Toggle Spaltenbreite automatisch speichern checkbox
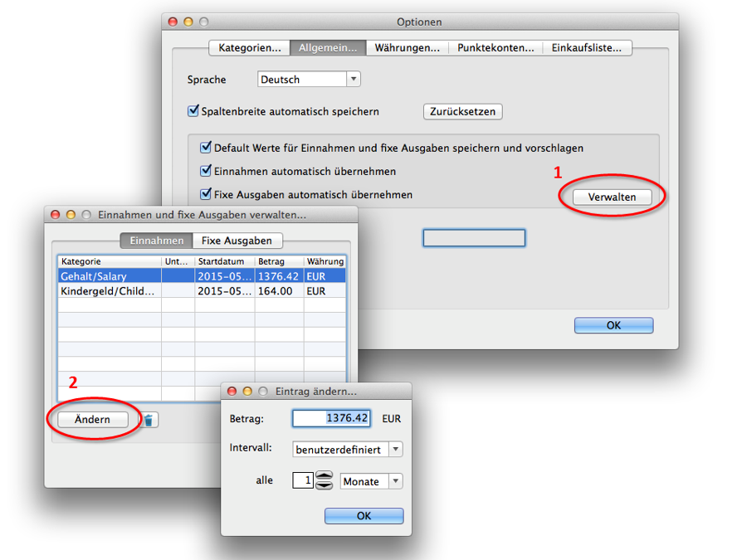The width and height of the screenshot is (747, 560). [x=194, y=111]
